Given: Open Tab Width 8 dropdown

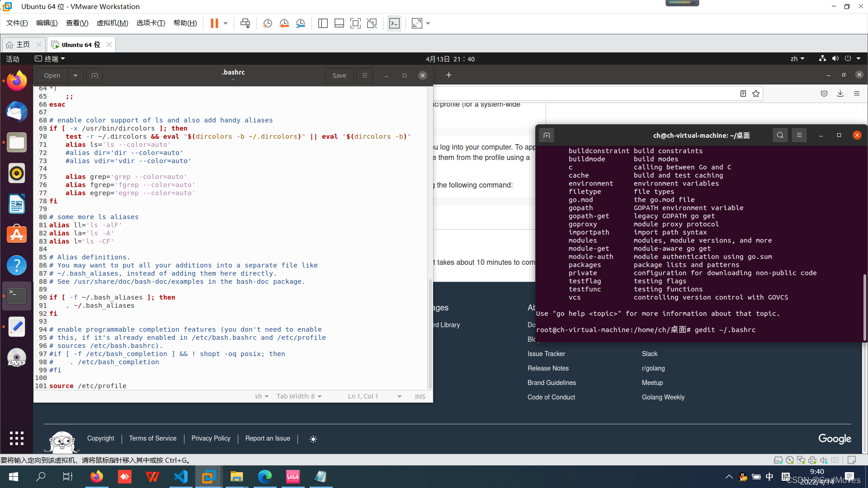Looking at the screenshot, I should (299, 396).
